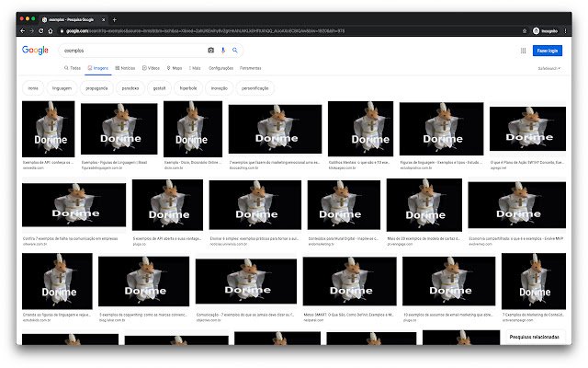
Task: Click the Fazer login button
Action: [548, 51]
